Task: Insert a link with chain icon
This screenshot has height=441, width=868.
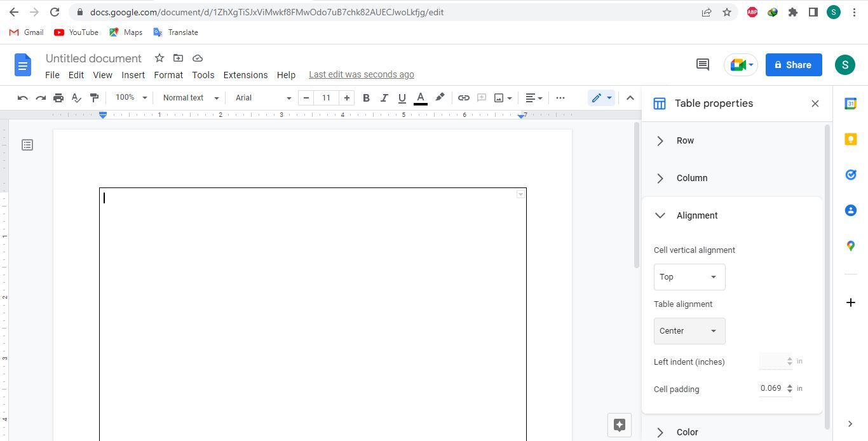Action: click(x=464, y=98)
